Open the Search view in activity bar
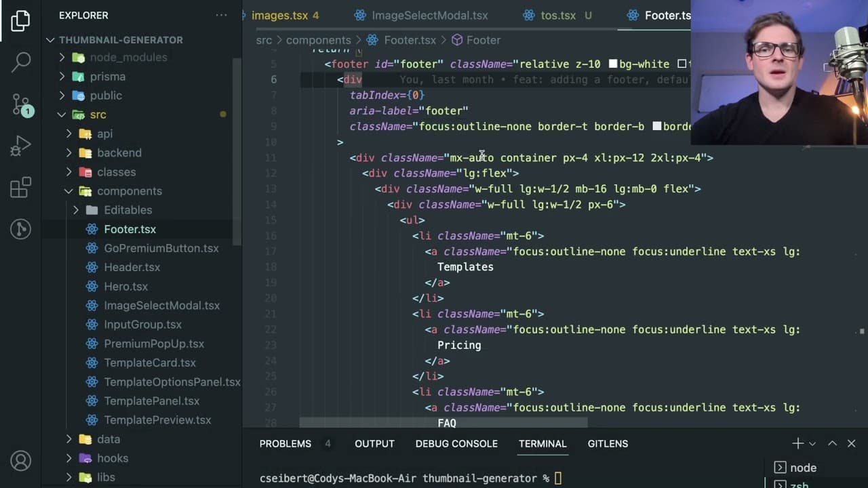 (21, 62)
